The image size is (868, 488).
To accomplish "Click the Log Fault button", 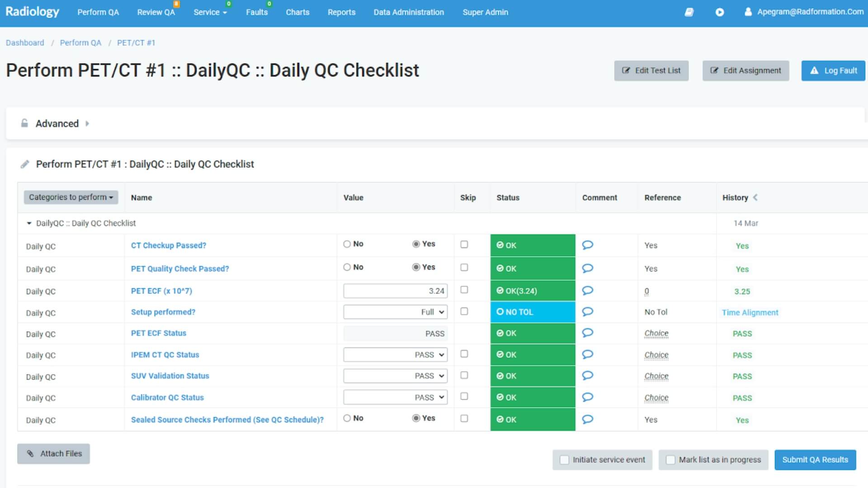I will click(x=833, y=71).
